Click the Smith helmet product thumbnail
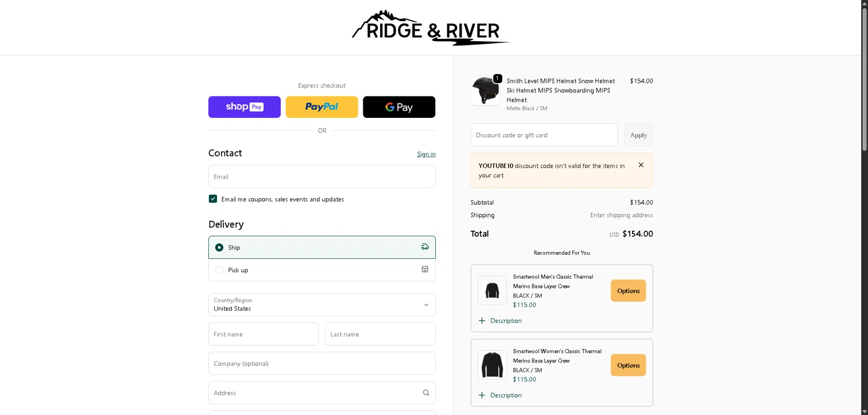Image resolution: width=868 pixels, height=415 pixels. [x=486, y=91]
